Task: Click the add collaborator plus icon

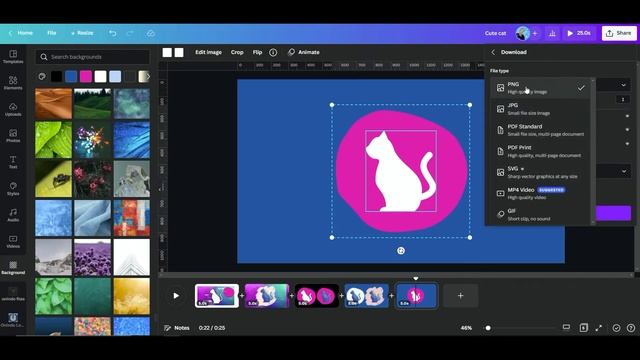Action: [x=535, y=33]
